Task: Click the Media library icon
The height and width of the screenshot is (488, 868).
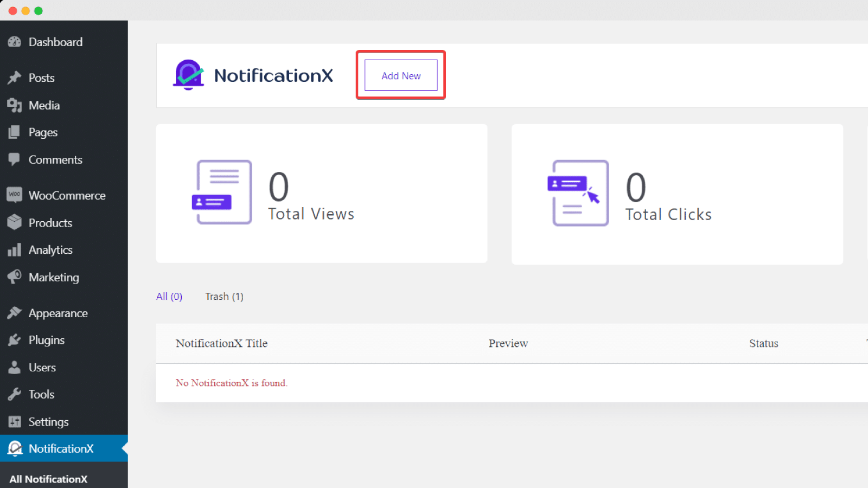Action: point(15,105)
